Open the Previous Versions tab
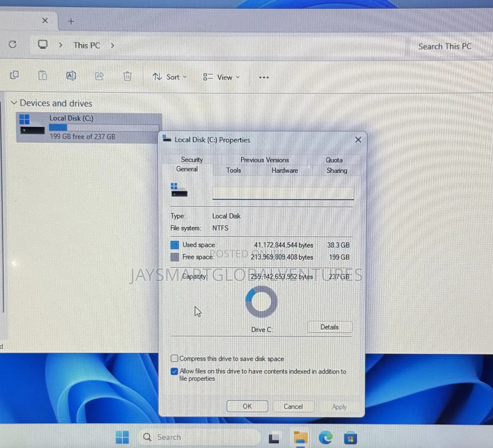Image resolution: width=493 pixels, height=448 pixels. click(265, 160)
